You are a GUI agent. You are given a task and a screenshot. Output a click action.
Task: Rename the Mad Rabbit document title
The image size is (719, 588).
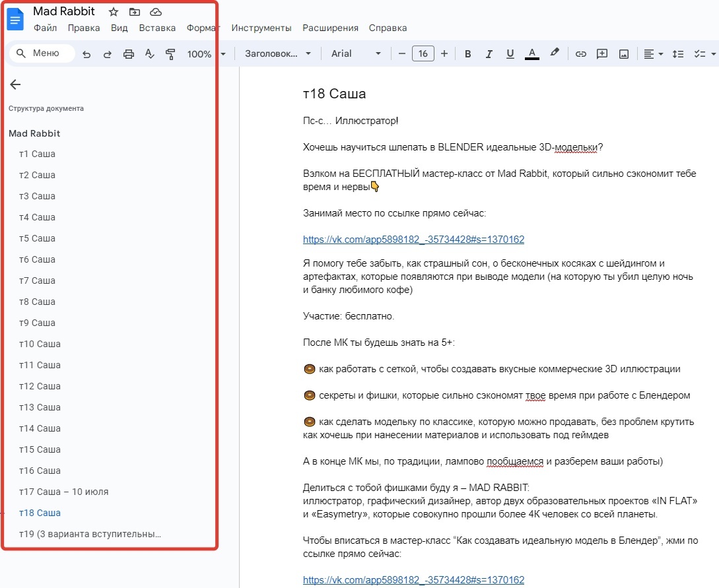pyautogui.click(x=64, y=11)
